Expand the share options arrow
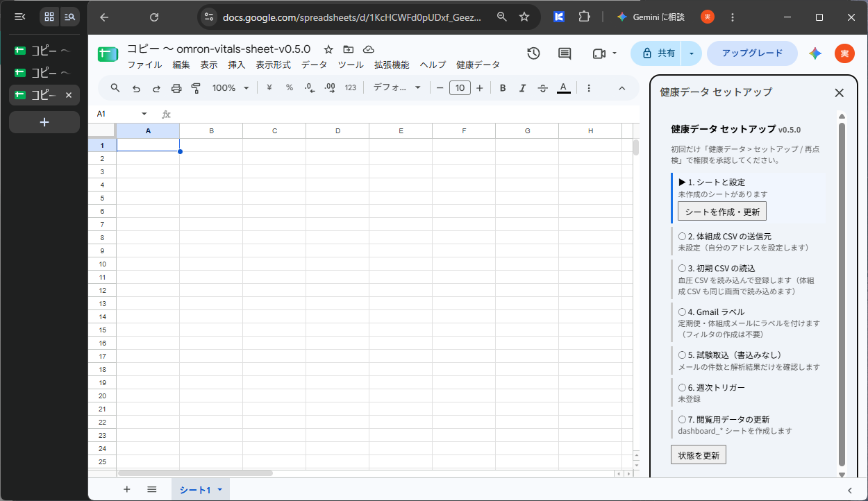Screen dimensions: 868x501 click(x=691, y=53)
